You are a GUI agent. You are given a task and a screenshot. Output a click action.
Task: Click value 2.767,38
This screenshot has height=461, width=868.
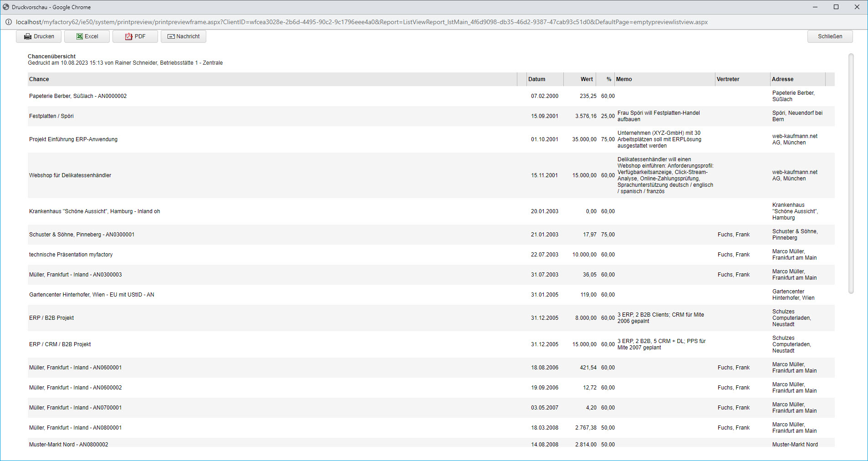click(x=586, y=428)
